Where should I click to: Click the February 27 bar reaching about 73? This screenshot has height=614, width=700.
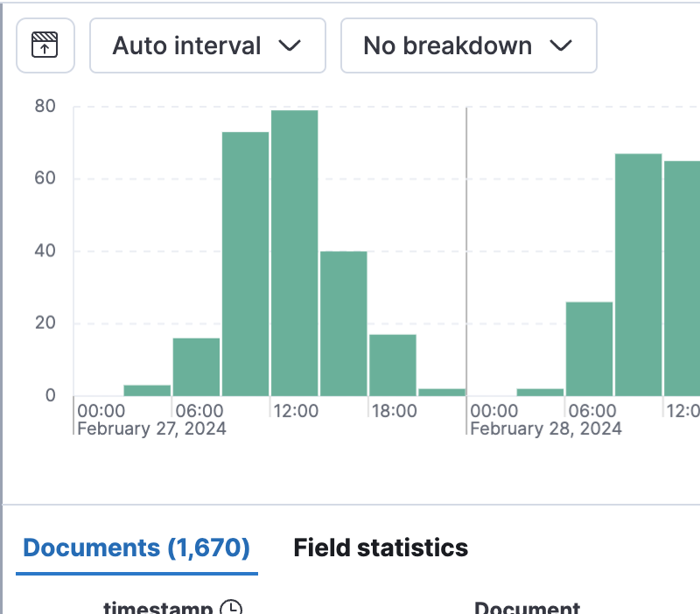point(245,264)
